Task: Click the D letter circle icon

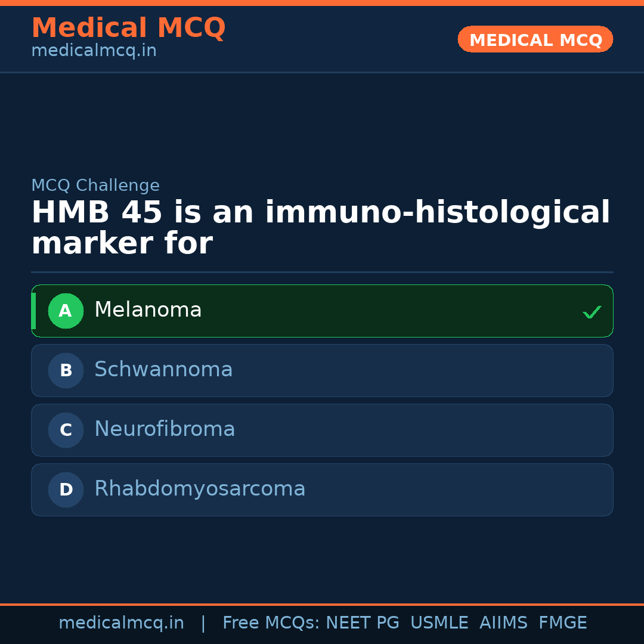Action: pos(66,490)
